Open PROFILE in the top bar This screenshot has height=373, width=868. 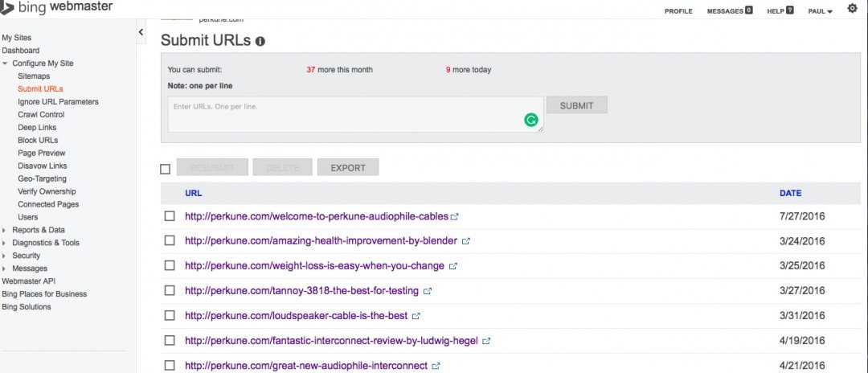pos(678,11)
